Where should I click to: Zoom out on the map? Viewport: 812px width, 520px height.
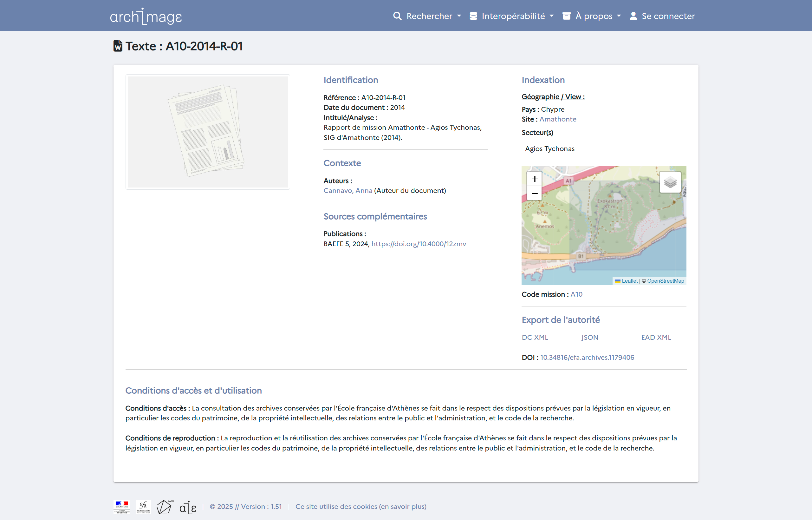[x=534, y=194]
